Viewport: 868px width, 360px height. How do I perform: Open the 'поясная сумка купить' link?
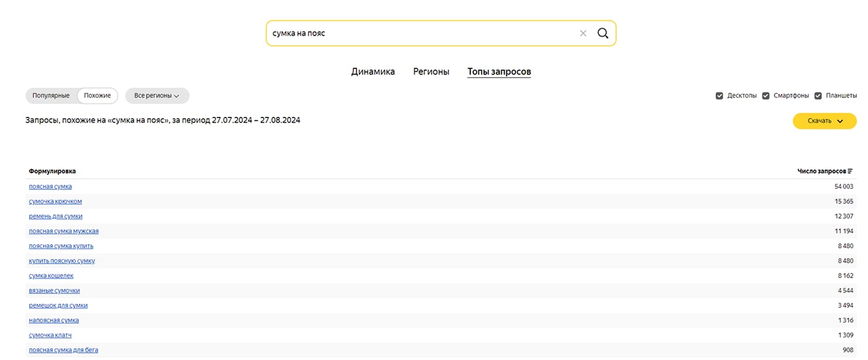pos(61,246)
